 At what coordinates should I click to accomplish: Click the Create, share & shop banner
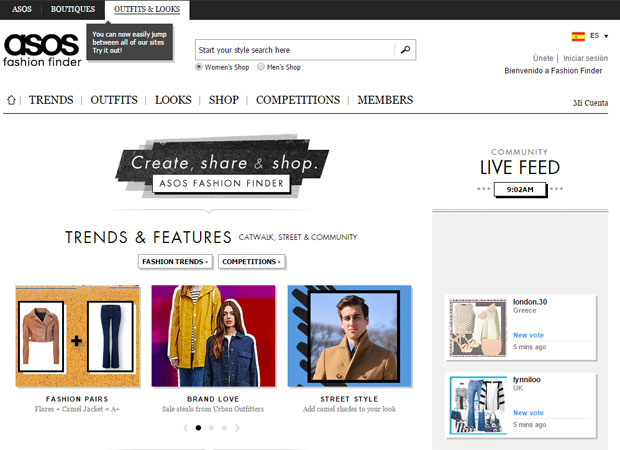(x=222, y=166)
